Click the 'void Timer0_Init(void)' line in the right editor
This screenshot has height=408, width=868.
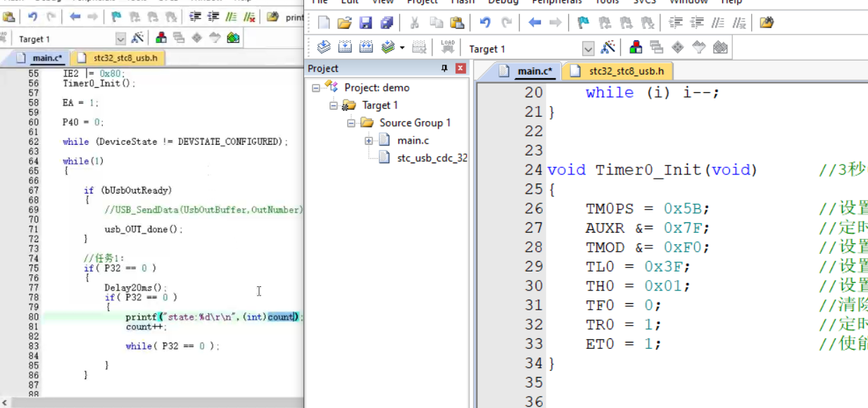(652, 170)
